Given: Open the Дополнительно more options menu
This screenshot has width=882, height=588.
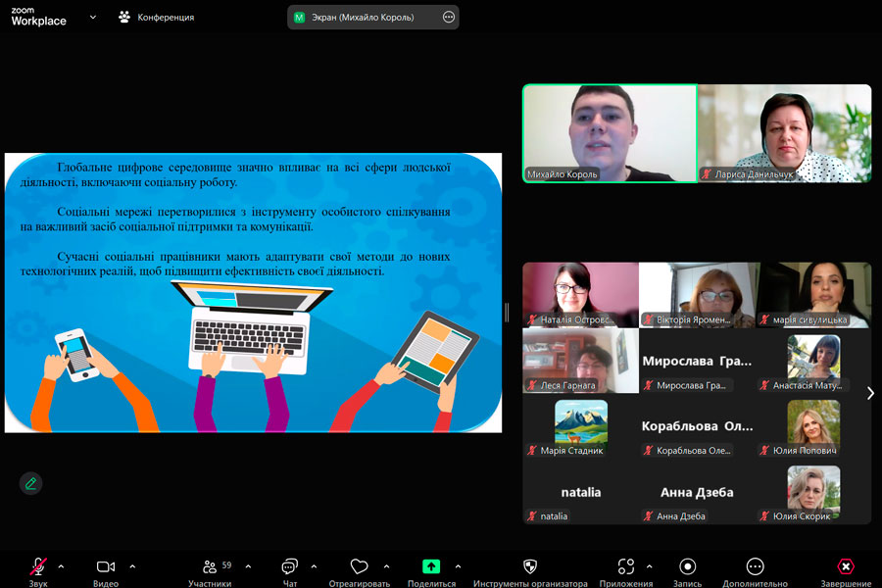Looking at the screenshot, I should coord(755,571).
